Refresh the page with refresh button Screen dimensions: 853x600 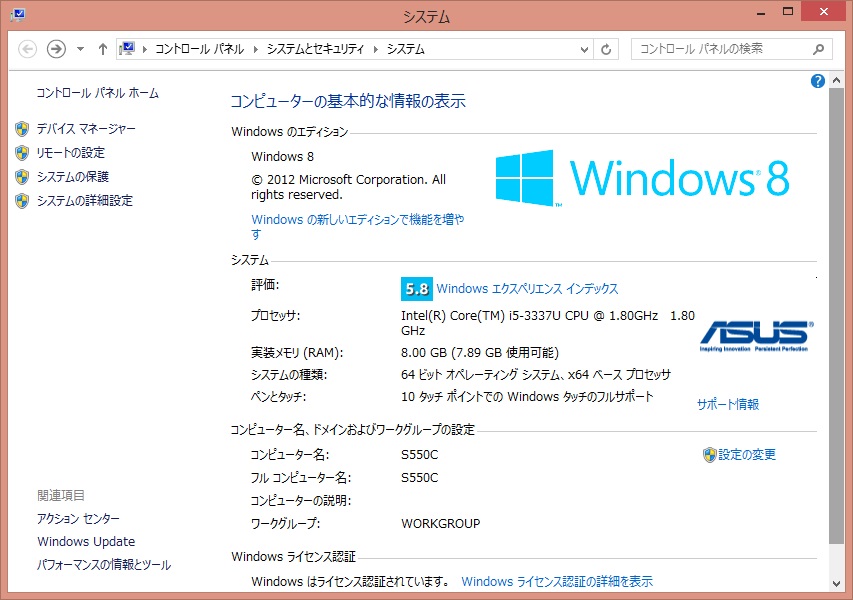point(606,50)
